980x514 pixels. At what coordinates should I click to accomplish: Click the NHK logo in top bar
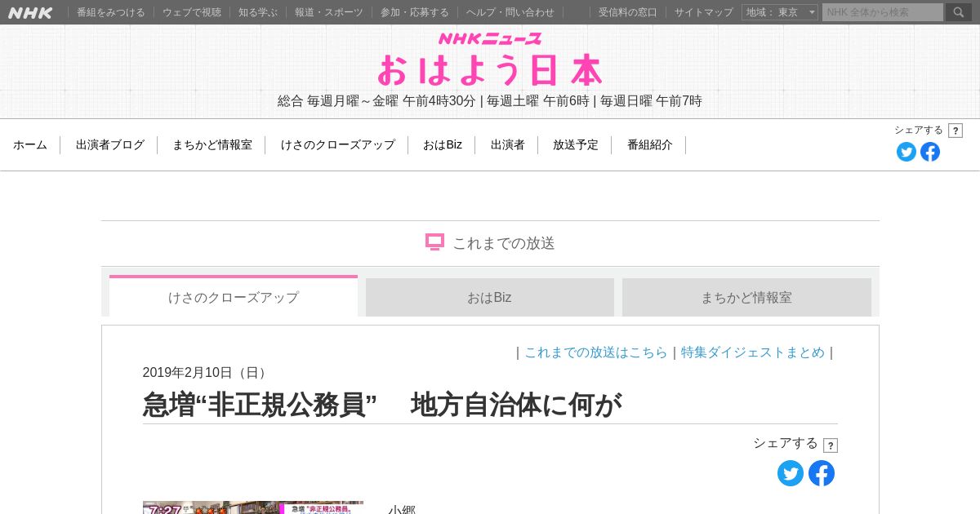pyautogui.click(x=30, y=12)
